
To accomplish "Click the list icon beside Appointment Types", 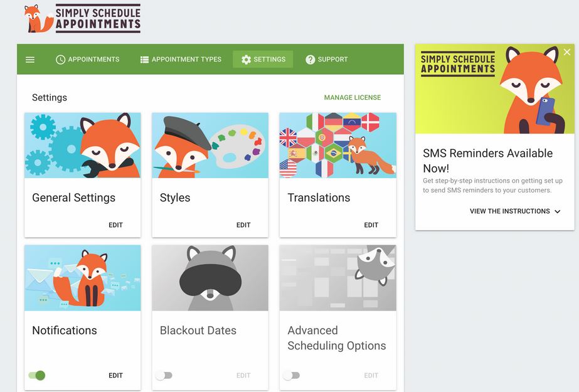I will [144, 60].
